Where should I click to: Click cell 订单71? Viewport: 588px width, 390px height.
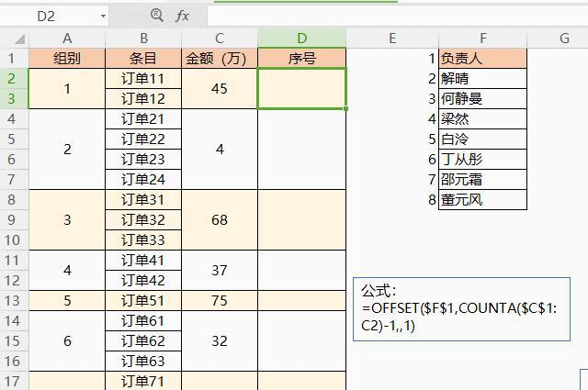point(143,381)
